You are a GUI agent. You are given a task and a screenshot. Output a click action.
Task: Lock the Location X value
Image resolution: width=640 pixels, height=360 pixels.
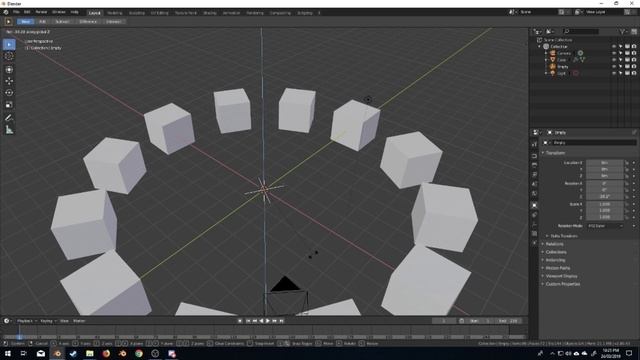pyautogui.click(x=627, y=162)
